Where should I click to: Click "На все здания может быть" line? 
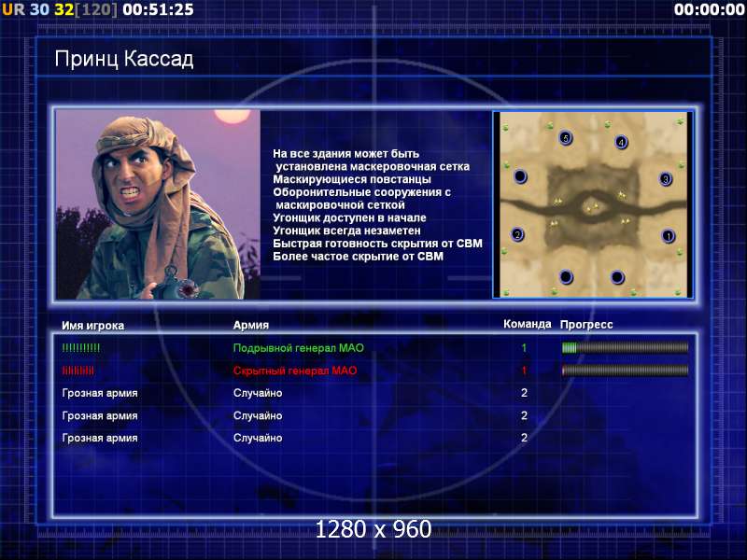pos(345,154)
